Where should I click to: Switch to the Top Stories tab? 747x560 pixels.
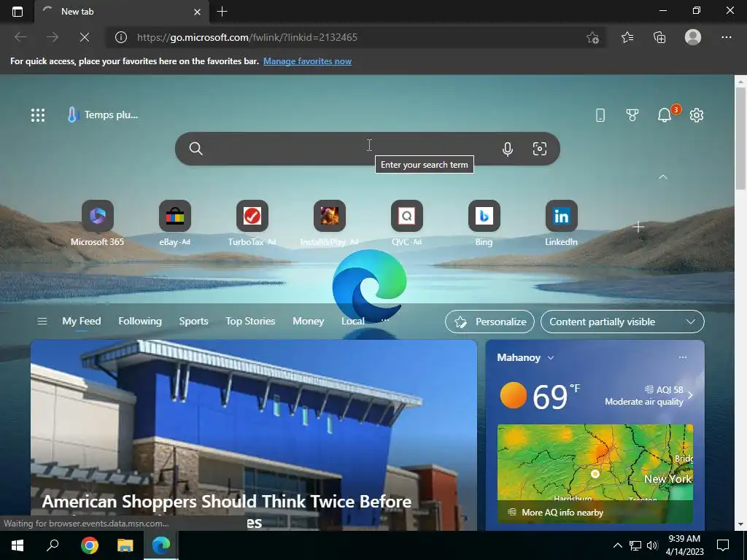[250, 322]
